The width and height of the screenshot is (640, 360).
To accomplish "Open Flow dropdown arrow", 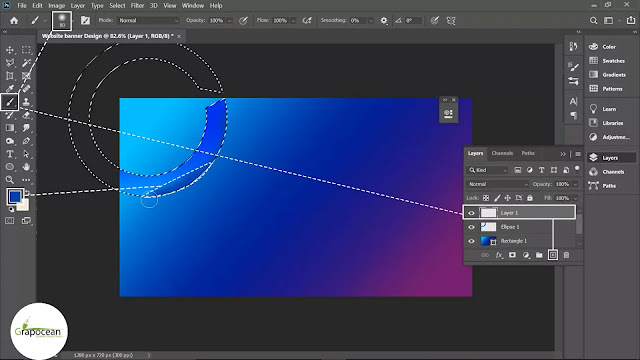I will click(x=293, y=20).
